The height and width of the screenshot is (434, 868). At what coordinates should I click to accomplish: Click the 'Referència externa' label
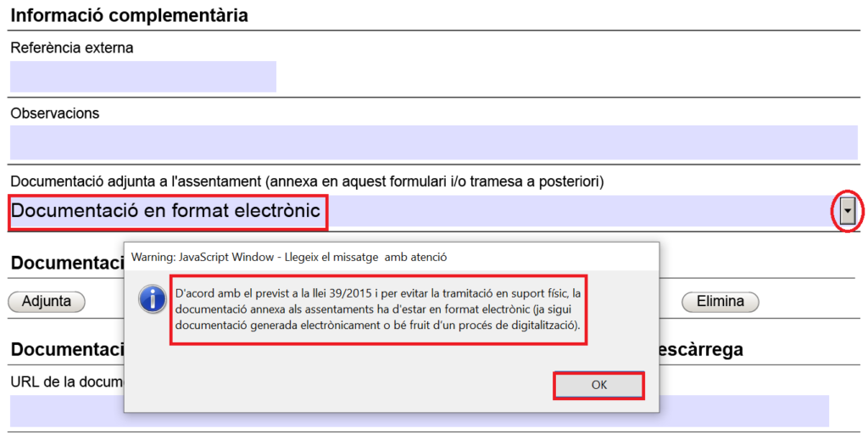tap(72, 47)
